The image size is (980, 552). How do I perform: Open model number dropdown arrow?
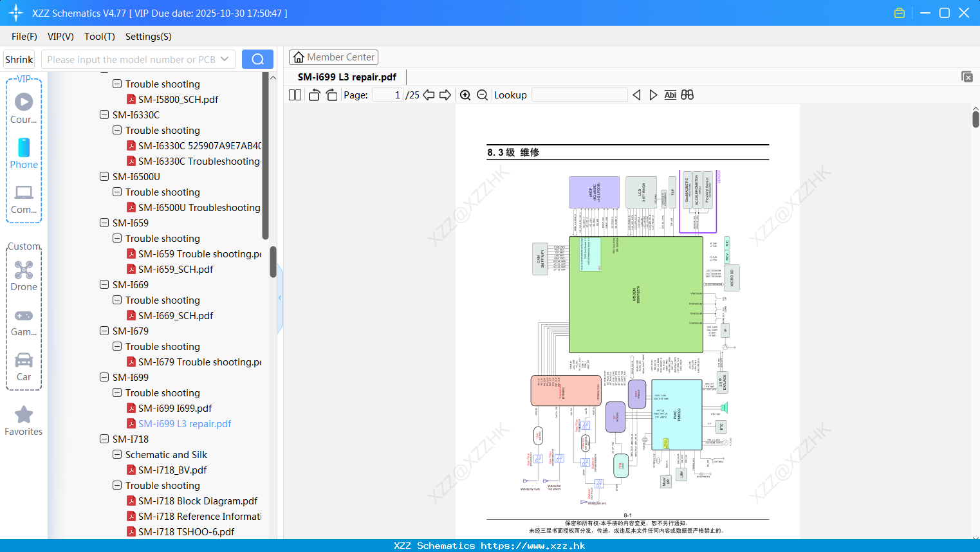click(x=225, y=59)
